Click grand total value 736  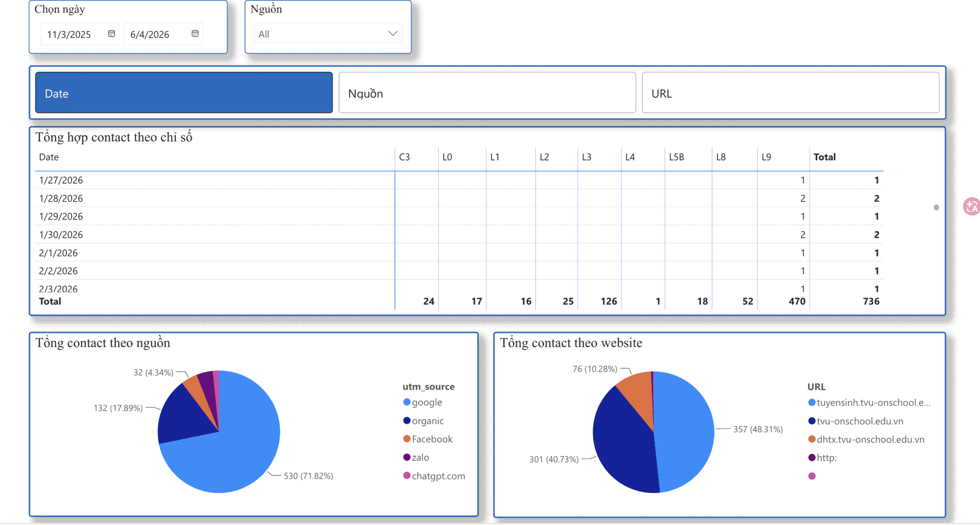871,301
